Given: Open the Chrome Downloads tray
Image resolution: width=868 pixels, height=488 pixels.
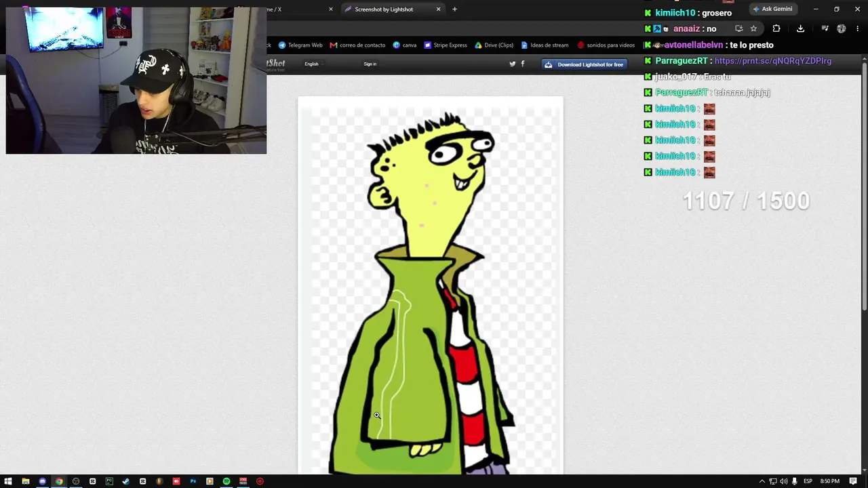Looking at the screenshot, I should pyautogui.click(x=800, y=28).
